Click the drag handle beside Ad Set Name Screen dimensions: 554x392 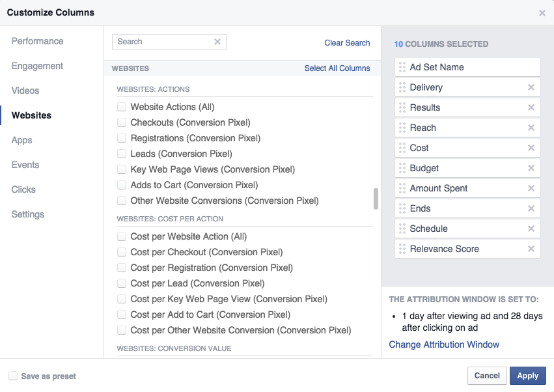402,67
